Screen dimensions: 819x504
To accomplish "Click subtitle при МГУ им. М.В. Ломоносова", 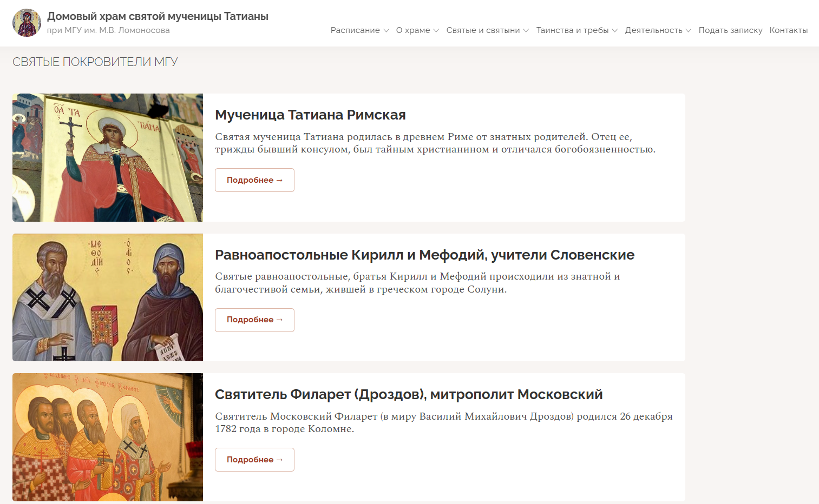I will click(108, 30).
